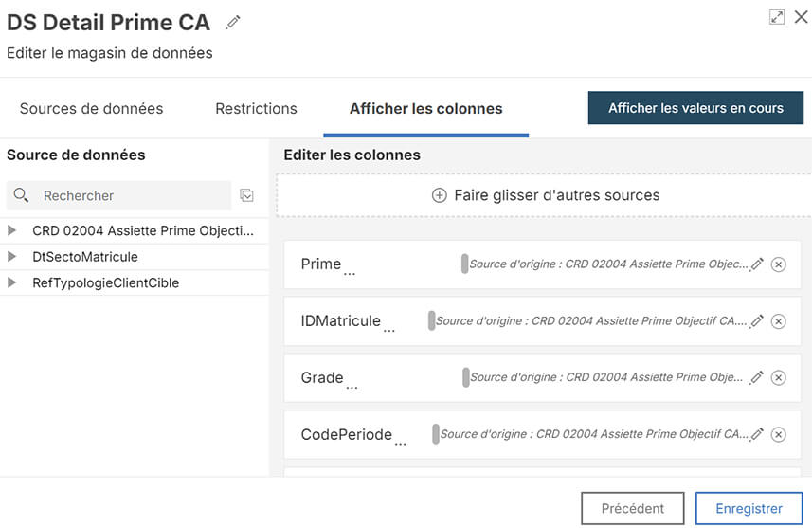Viewport: 812px width, 528px height.
Task: Select the RefTypologieClientCible row
Action: tap(135, 282)
